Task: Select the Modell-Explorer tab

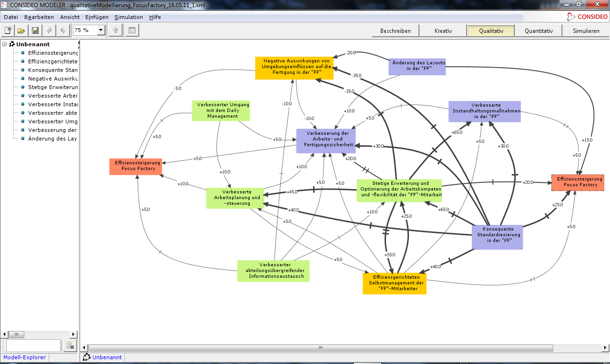Action: 25,357
